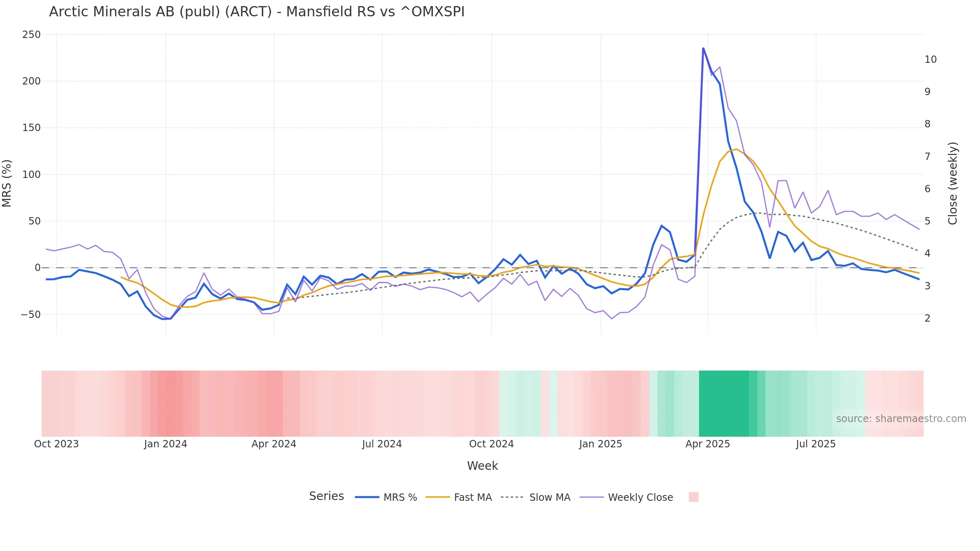Click the 'Close (weekly)' right axis title
The height and width of the screenshot is (551, 980).
(953, 183)
